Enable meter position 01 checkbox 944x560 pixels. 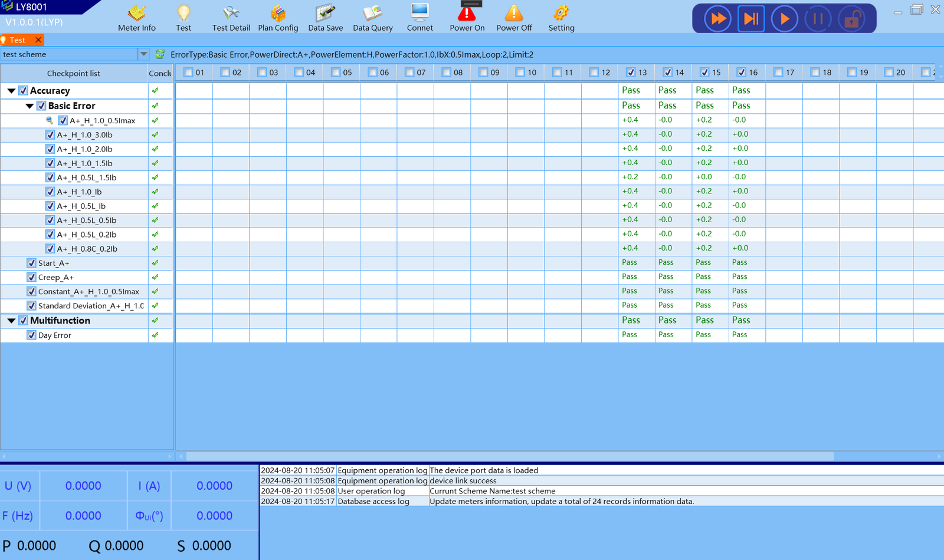188,73
